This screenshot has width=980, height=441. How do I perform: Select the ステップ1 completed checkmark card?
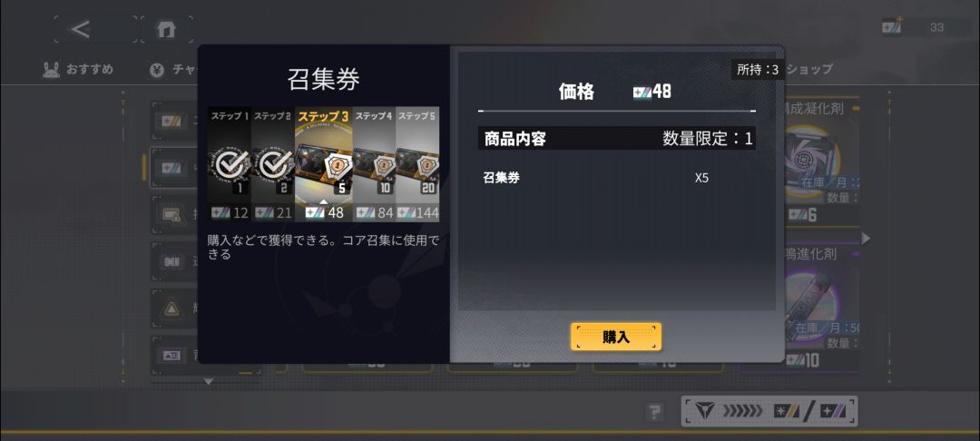coord(230,164)
